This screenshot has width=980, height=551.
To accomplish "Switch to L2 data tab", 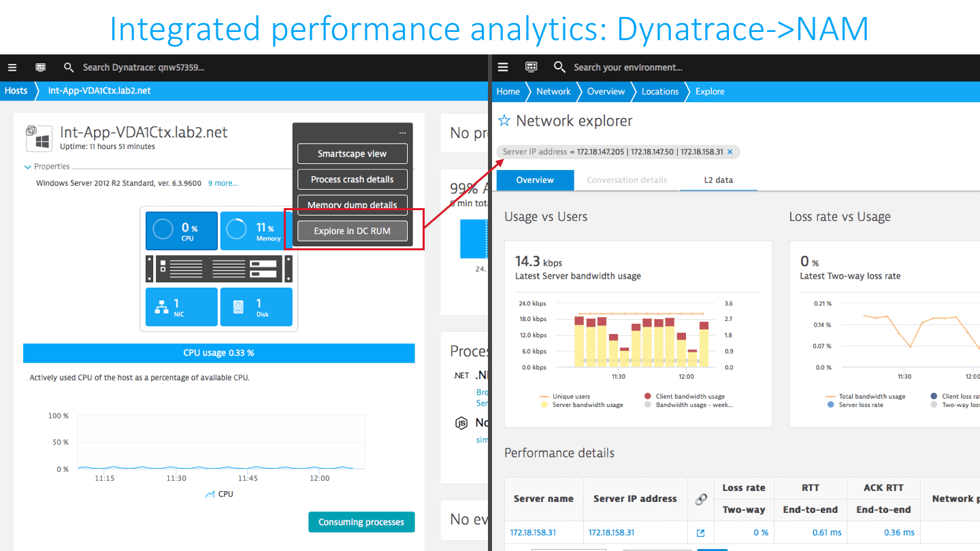I will [719, 180].
